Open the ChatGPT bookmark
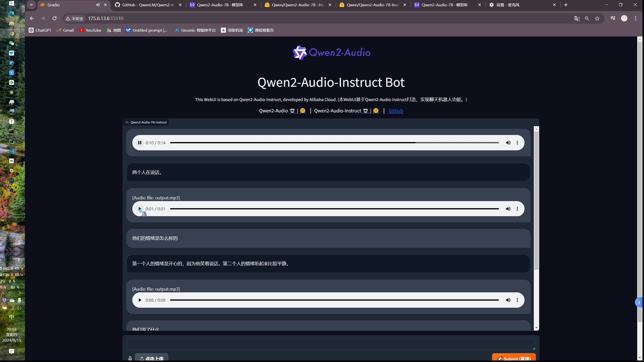644x362 pixels. (x=40, y=30)
